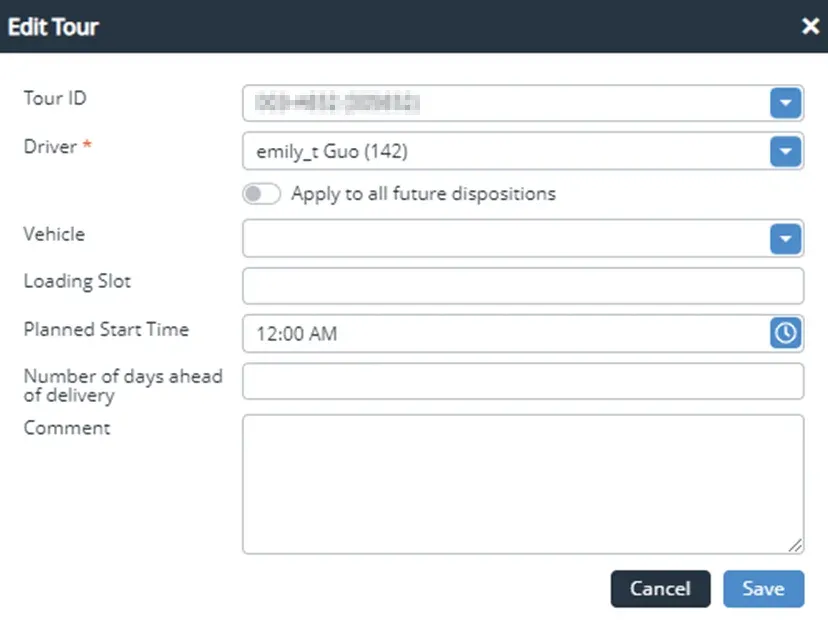Close the Edit Tour dialog with X
The image size is (828, 628).
[810, 27]
